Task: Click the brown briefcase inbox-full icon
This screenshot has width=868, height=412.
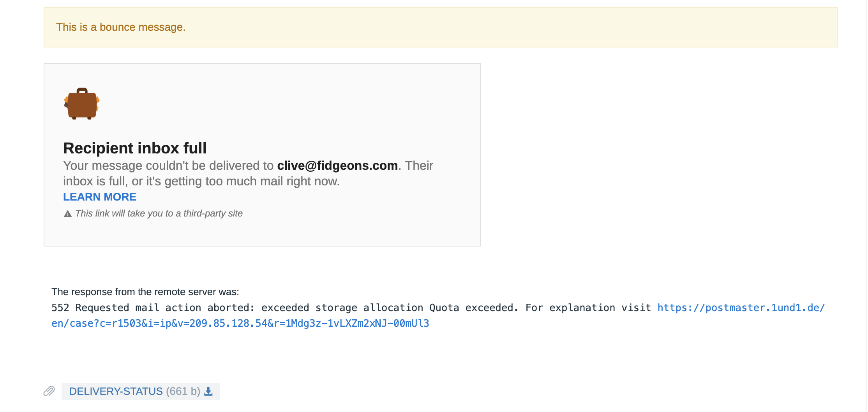Action: click(82, 104)
